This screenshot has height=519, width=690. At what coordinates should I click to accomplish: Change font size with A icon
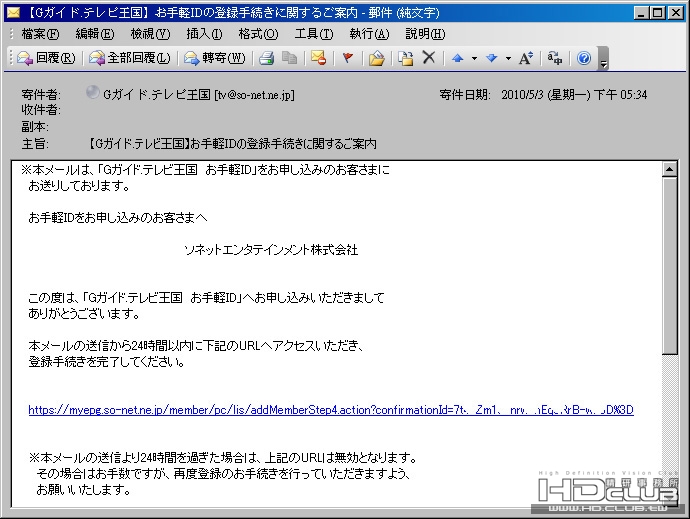pos(526,58)
